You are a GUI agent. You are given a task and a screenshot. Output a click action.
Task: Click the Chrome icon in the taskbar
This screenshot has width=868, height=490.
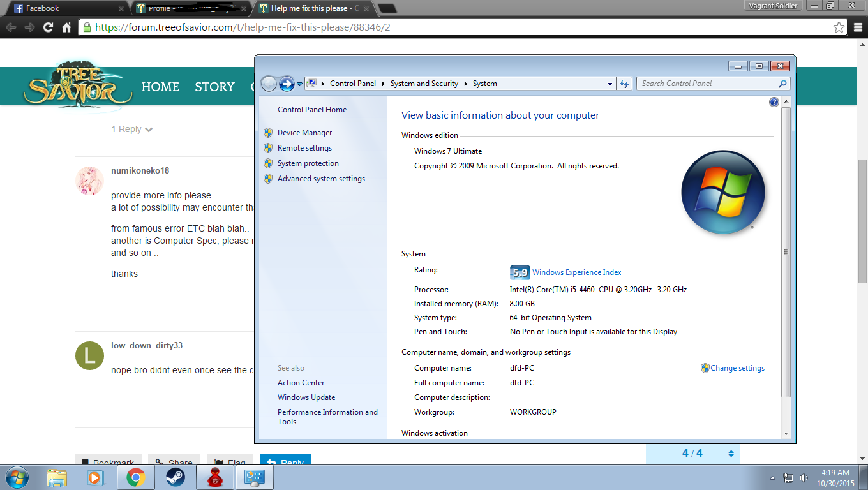(x=135, y=477)
